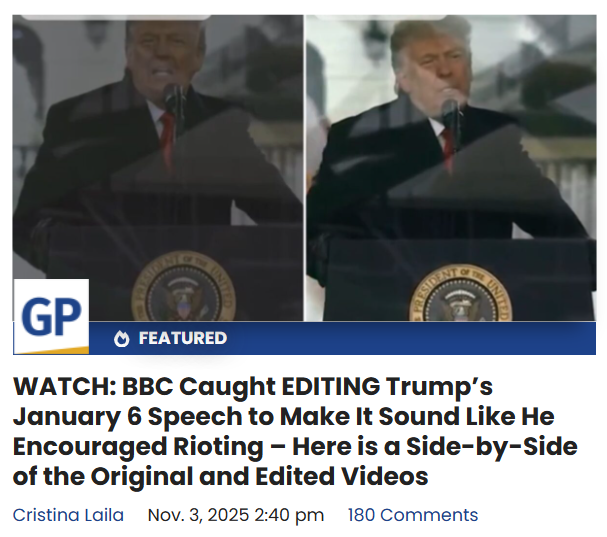Click the presidential seal on left podium
Image resolution: width=607 pixels, height=537 pixels.
click(183, 287)
